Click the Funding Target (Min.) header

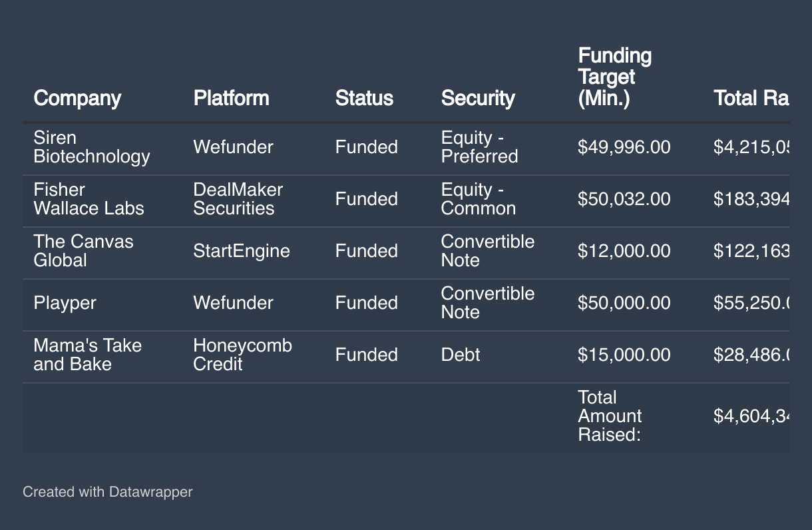(614, 77)
